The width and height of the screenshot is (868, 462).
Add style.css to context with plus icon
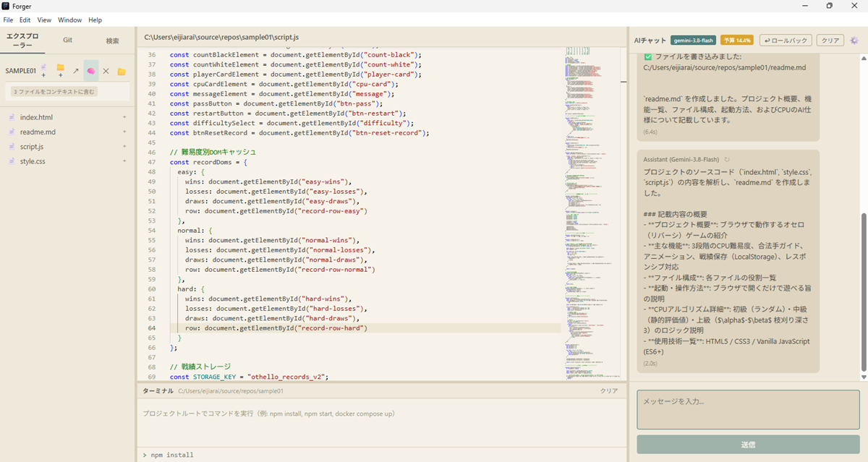pyautogui.click(x=124, y=161)
